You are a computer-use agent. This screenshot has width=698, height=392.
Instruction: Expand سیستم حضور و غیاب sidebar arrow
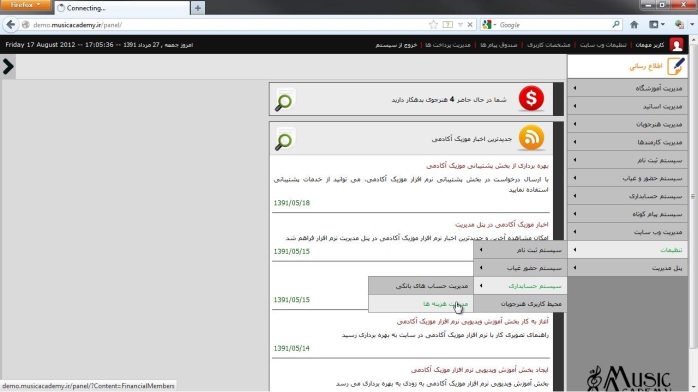point(575,178)
